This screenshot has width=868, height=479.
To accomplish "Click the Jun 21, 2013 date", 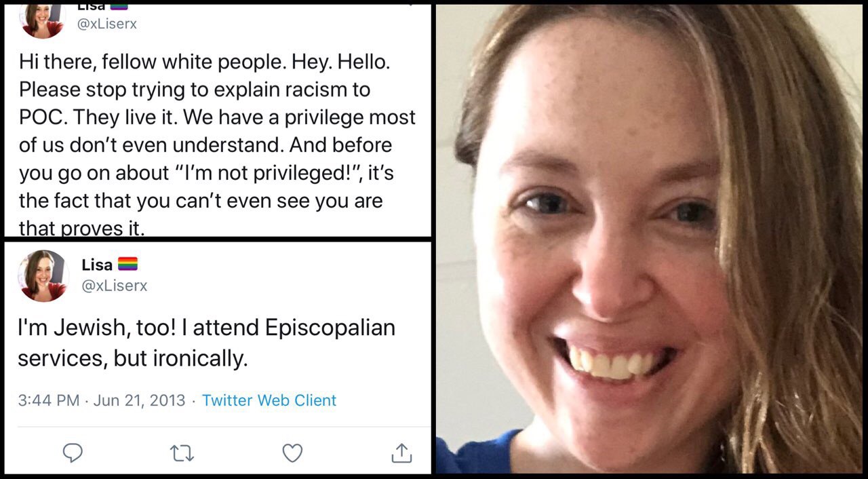I will [x=139, y=400].
